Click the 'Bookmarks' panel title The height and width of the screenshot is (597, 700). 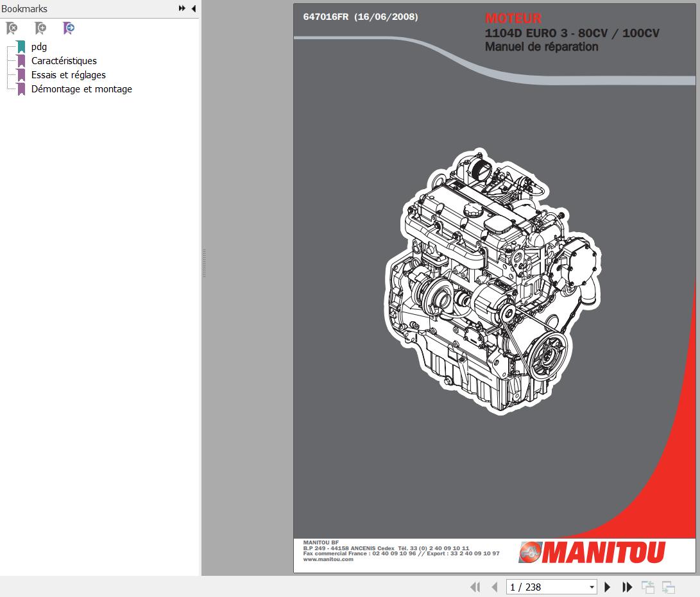pos(24,9)
